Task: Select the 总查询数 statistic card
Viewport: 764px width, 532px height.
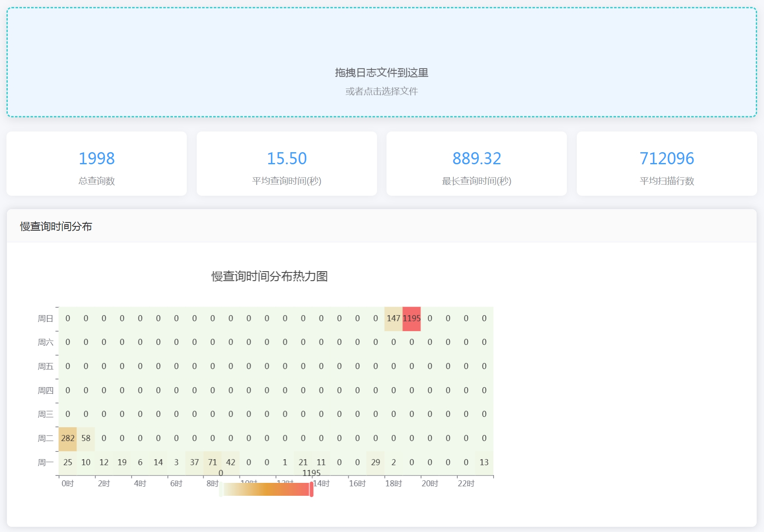Action: tap(96, 164)
